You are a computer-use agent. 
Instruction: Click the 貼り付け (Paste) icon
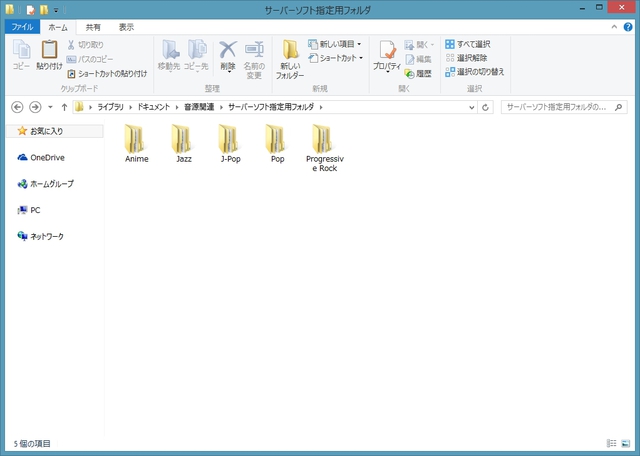(49, 54)
